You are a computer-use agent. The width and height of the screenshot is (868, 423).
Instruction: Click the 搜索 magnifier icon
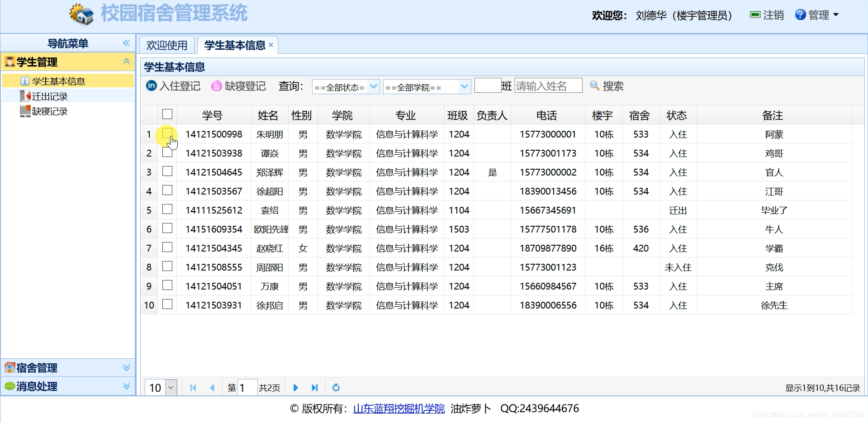coord(595,86)
